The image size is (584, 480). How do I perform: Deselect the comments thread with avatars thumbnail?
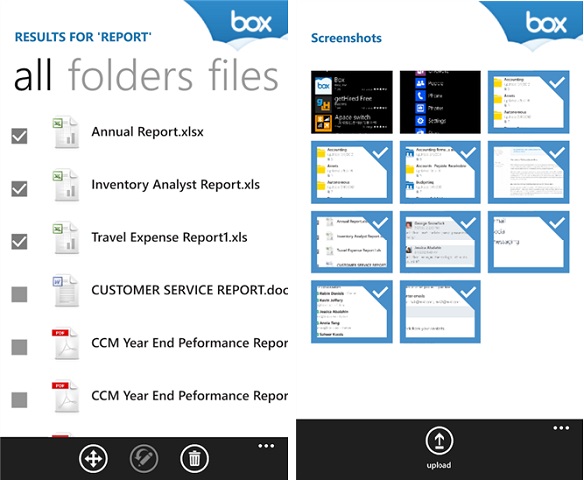click(440, 242)
